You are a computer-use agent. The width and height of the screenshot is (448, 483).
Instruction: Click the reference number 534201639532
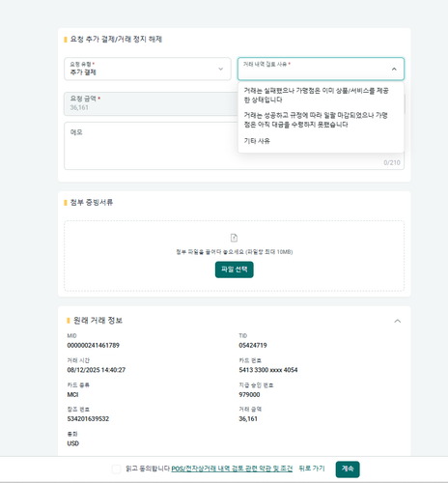[88, 419]
